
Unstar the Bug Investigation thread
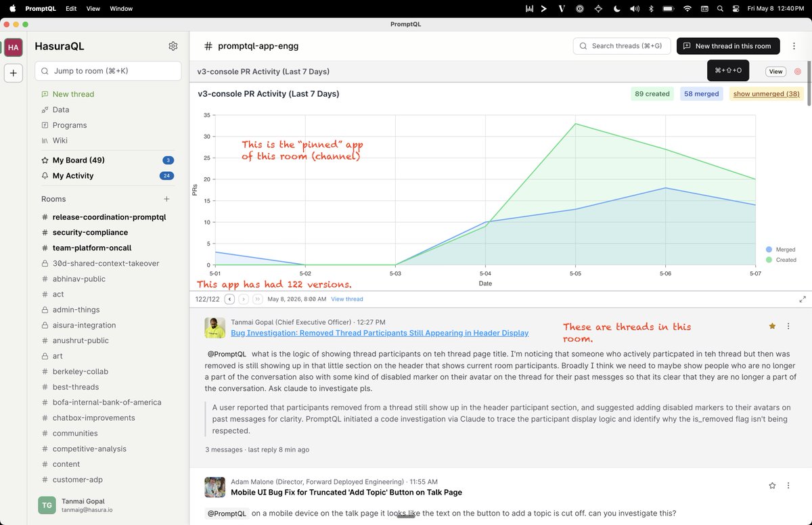[x=772, y=326]
